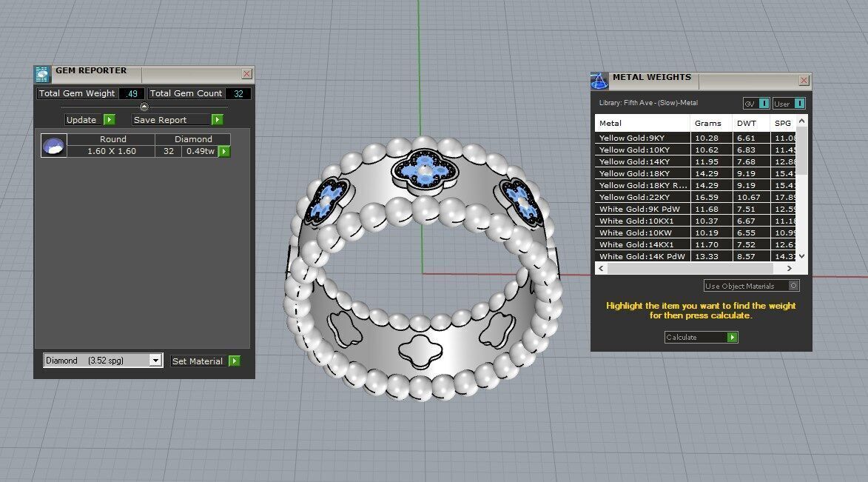Screen dimensions: 868x482
Task: Click the Metal Weights panel icon
Action: 599,81
